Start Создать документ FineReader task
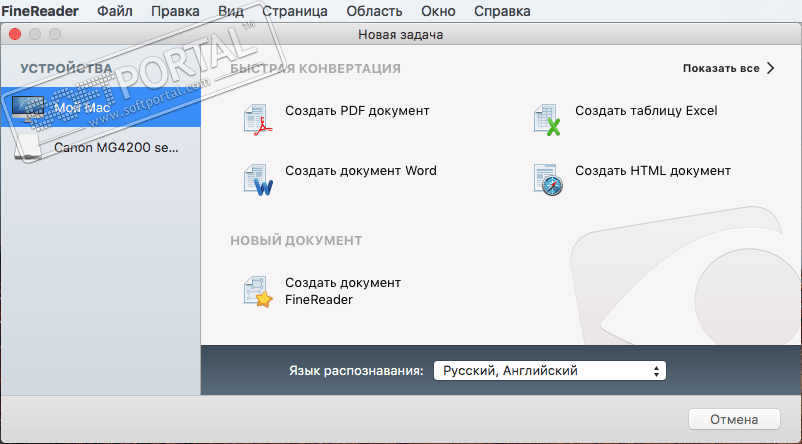This screenshot has width=802, height=444. [x=343, y=291]
